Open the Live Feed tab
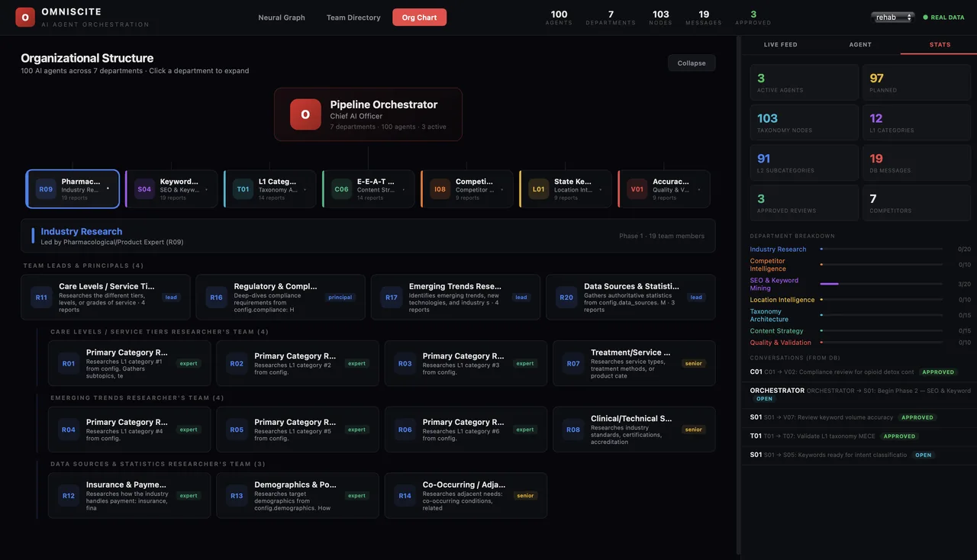Image resolution: width=977 pixels, height=560 pixels. [781, 45]
